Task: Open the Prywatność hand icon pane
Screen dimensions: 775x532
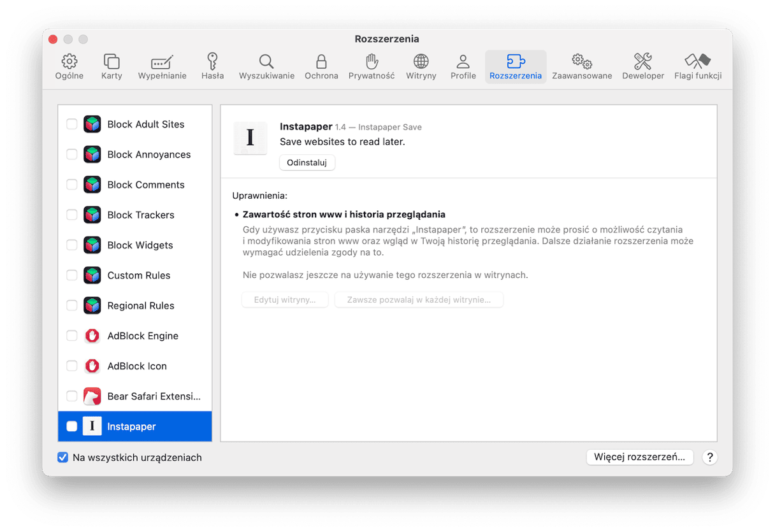Action: tap(372, 62)
